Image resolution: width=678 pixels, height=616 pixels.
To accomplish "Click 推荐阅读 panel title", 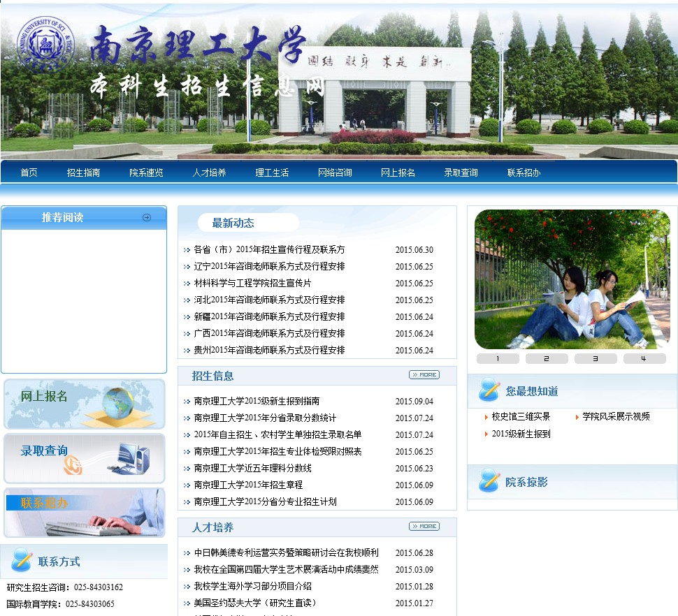I will click(x=63, y=217).
